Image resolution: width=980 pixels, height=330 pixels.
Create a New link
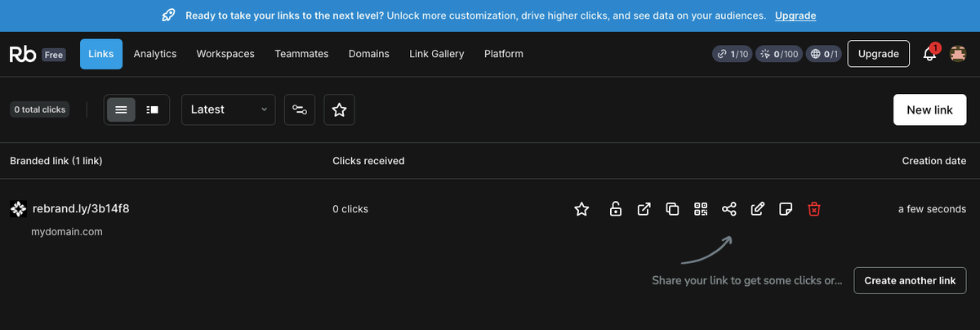930,109
